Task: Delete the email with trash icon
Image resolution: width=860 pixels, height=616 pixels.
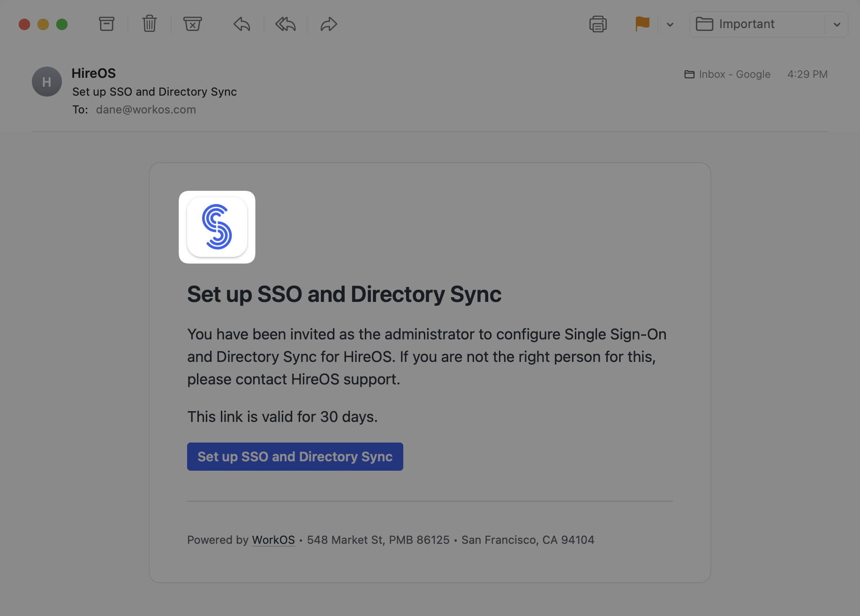Action: click(149, 24)
